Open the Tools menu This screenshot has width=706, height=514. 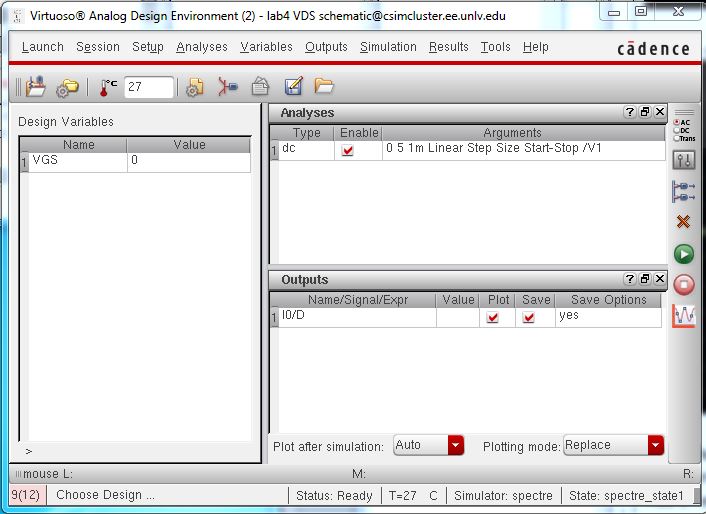point(495,47)
